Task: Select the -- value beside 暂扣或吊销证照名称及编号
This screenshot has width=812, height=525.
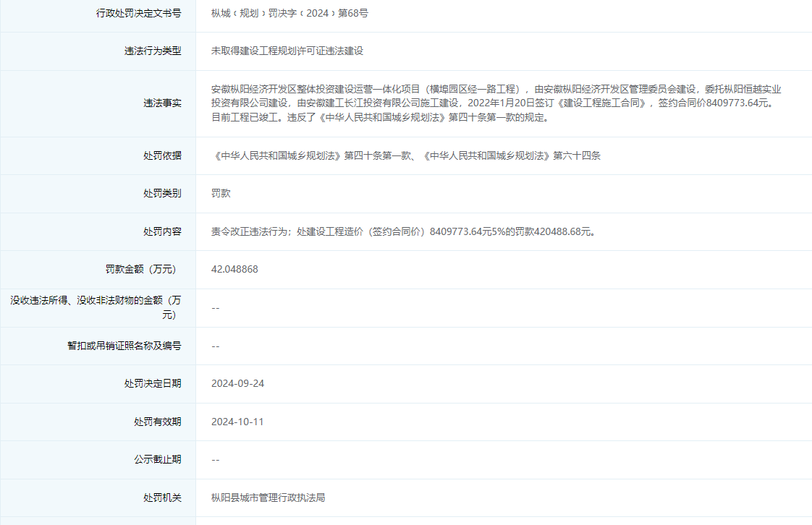Action: [x=216, y=346]
